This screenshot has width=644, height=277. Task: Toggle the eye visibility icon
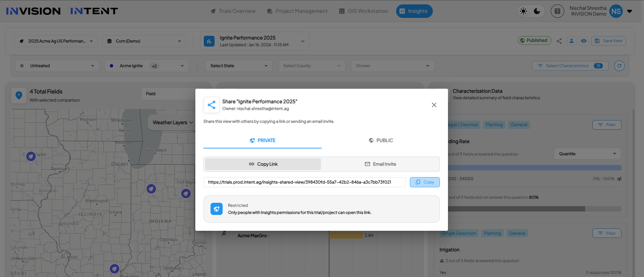(584, 41)
